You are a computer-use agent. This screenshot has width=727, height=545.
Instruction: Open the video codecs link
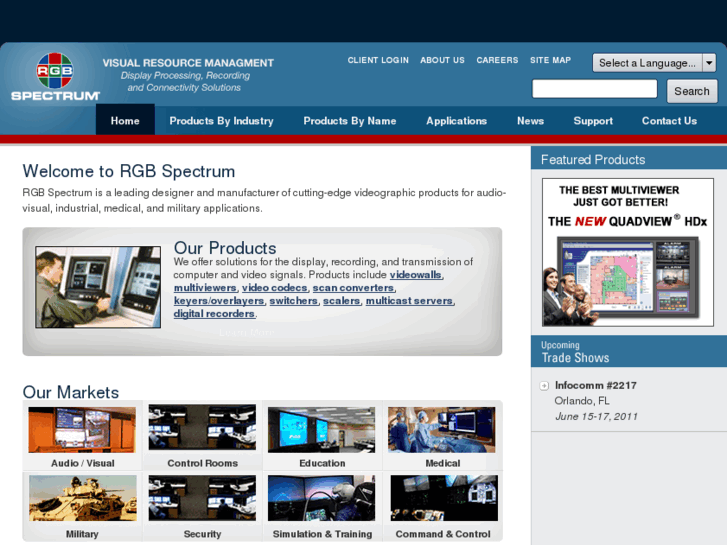tap(274, 288)
